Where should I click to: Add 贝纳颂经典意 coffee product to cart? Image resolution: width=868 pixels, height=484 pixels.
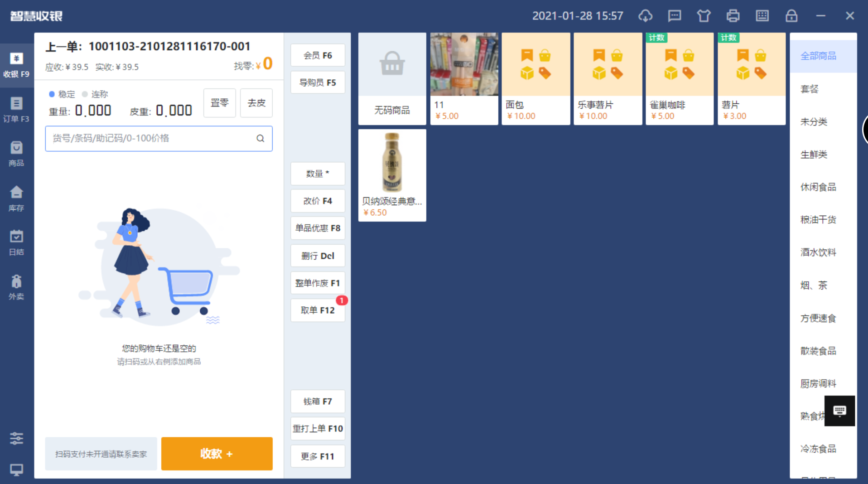click(392, 175)
